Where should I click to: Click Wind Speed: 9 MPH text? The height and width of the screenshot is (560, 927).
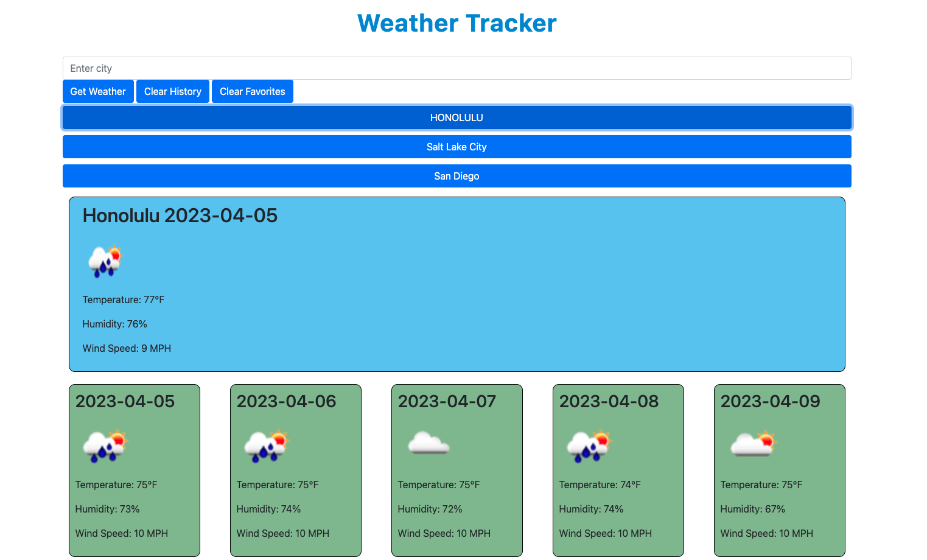click(x=127, y=348)
